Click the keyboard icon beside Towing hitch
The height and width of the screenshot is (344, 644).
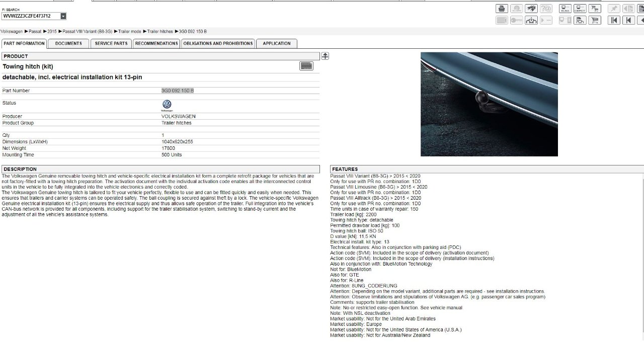pyautogui.click(x=306, y=66)
